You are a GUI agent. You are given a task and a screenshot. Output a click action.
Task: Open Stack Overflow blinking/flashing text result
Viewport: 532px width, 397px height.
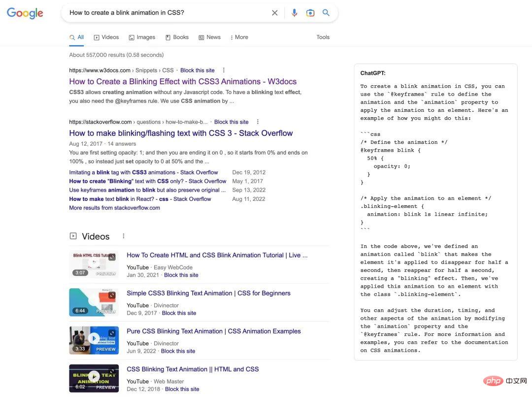point(181,133)
